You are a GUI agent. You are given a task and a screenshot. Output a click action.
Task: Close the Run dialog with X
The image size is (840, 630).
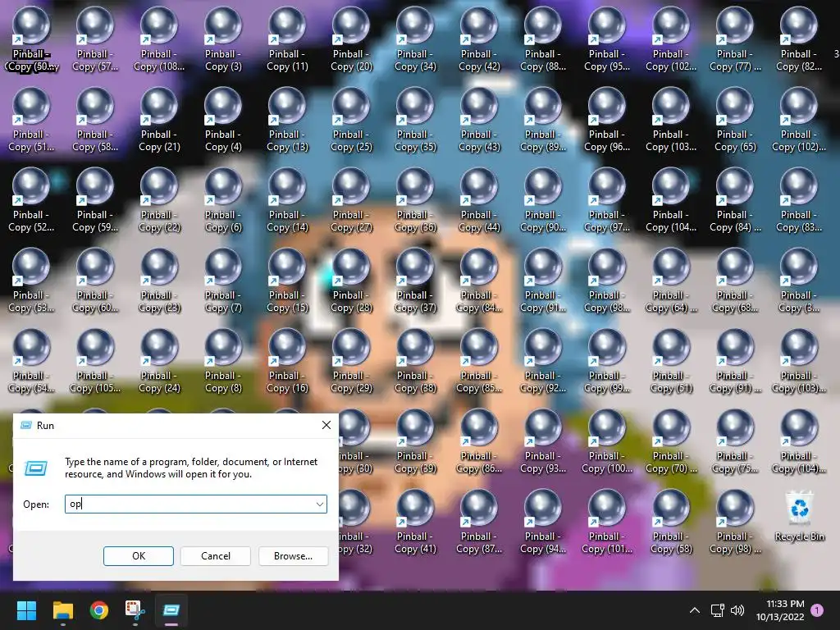point(326,426)
